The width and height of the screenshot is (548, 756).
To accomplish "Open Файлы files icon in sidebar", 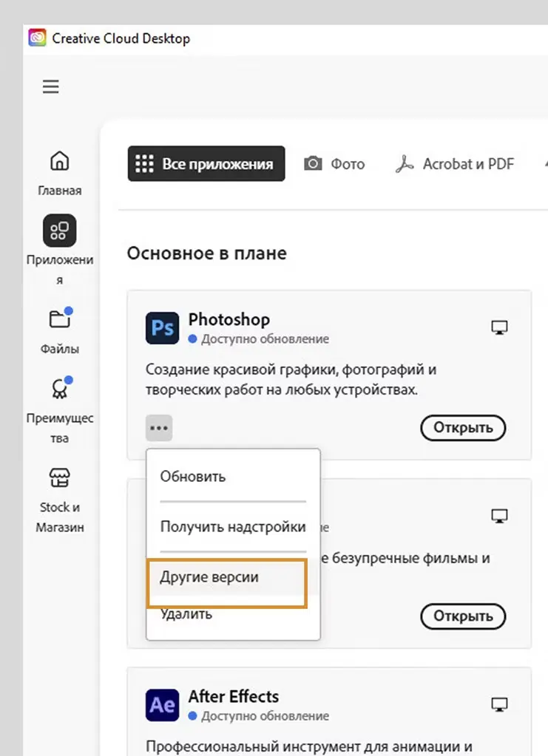I will (x=59, y=319).
